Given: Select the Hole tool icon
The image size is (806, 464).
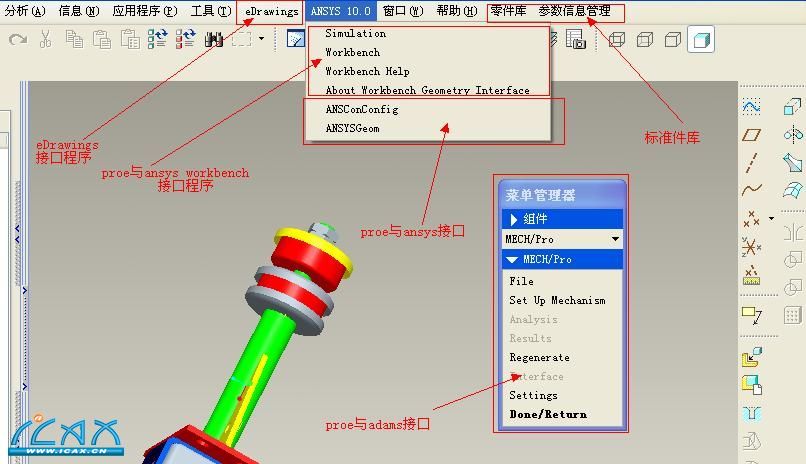Looking at the screenshot, I should tap(752, 413).
